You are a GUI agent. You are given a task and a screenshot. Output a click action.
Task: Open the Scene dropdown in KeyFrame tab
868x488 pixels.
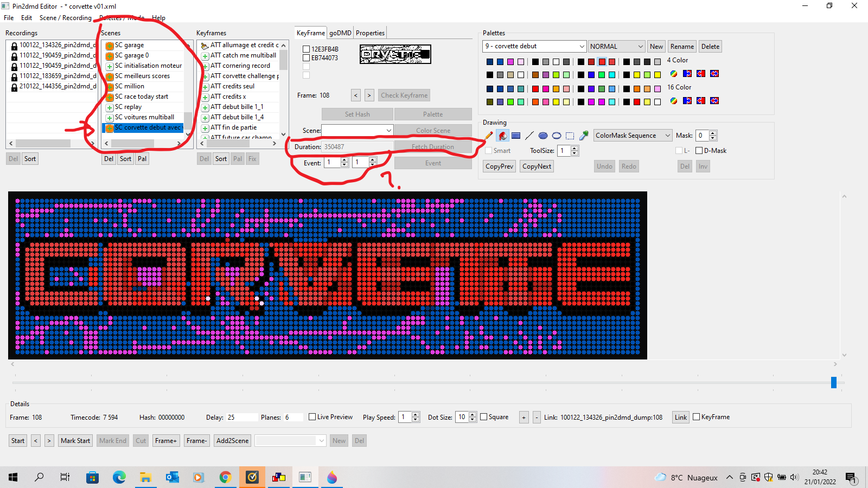[x=388, y=131]
